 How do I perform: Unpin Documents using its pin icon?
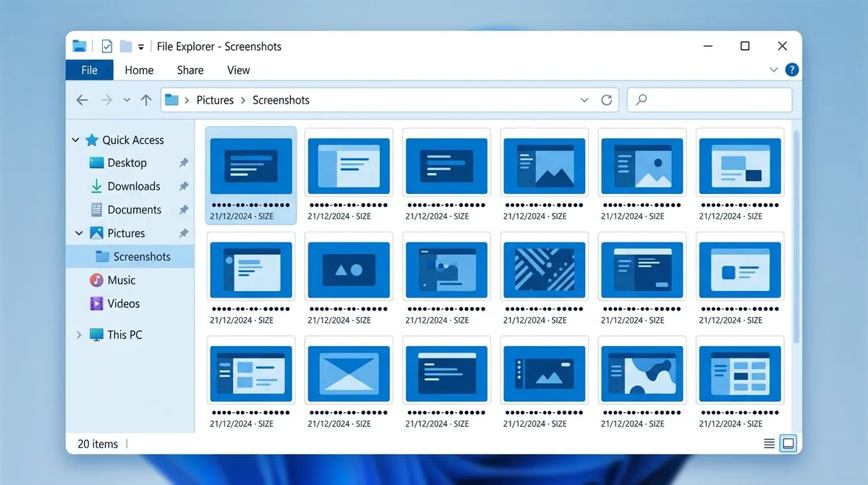click(x=184, y=210)
